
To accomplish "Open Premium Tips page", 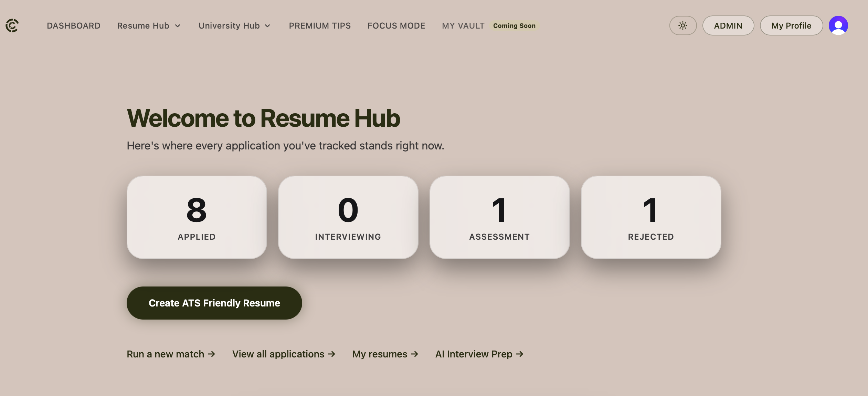I will point(320,26).
